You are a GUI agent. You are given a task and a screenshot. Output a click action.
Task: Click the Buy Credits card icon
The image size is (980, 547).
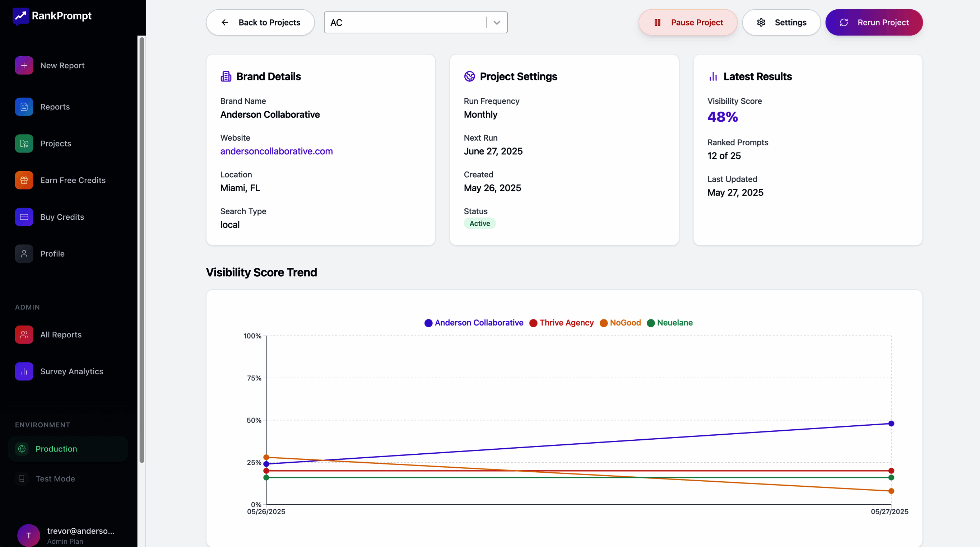(x=24, y=217)
